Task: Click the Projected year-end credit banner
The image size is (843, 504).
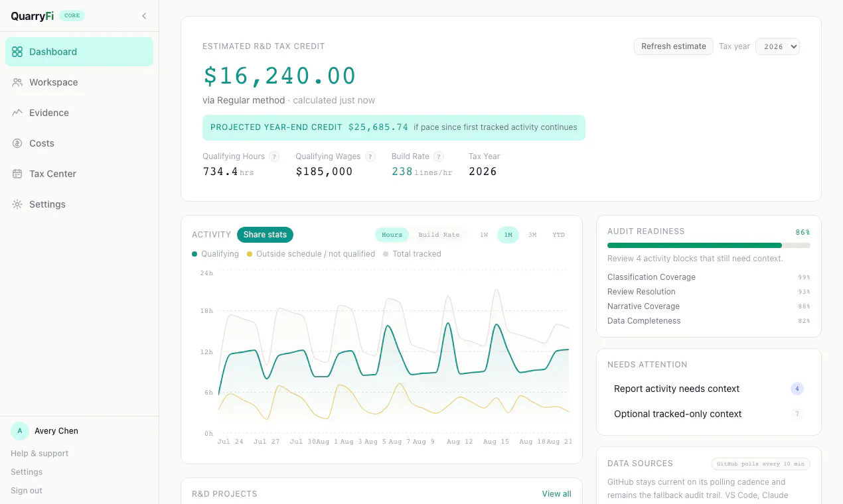Action: pos(394,127)
